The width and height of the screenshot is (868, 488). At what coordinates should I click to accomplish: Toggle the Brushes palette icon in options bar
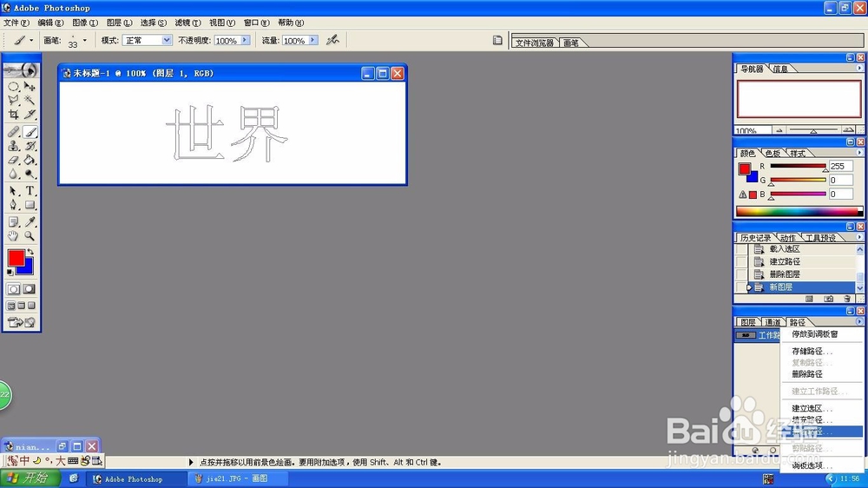pos(497,40)
